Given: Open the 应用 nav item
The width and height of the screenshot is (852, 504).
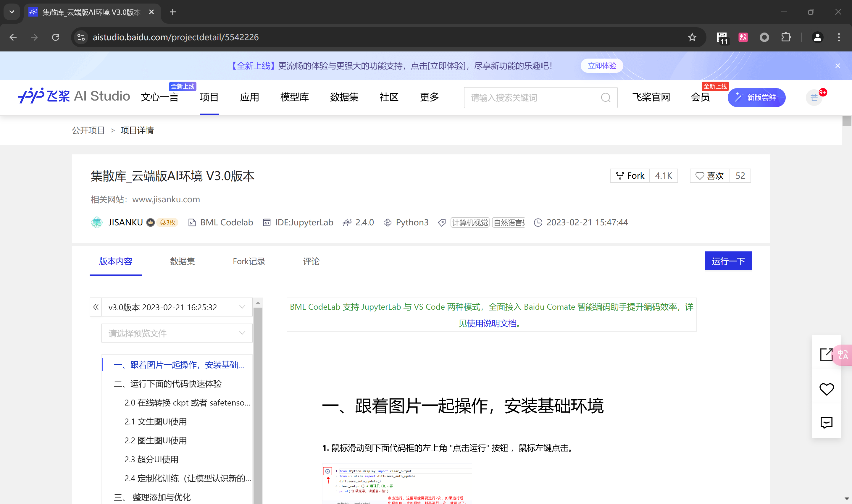Looking at the screenshot, I should (x=250, y=97).
